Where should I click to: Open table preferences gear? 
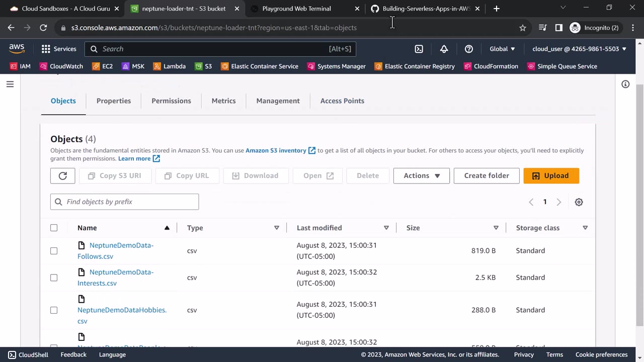tap(579, 202)
